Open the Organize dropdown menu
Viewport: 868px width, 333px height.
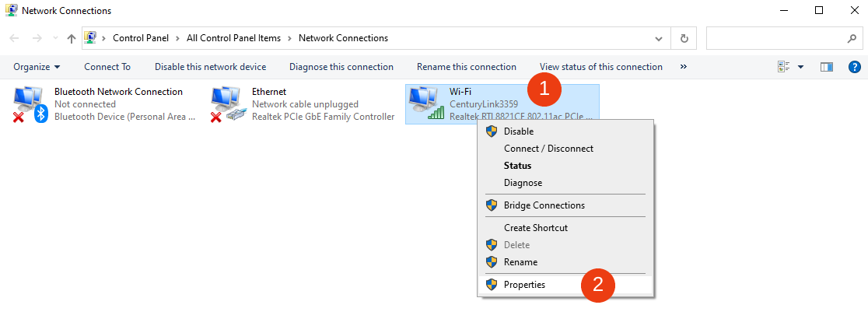[x=37, y=67]
